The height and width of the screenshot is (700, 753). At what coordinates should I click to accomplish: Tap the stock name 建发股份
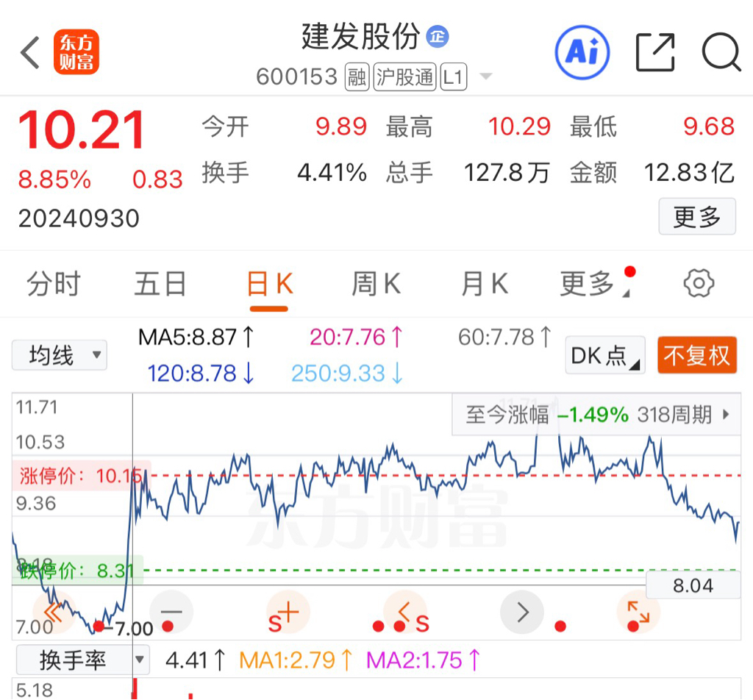360,37
